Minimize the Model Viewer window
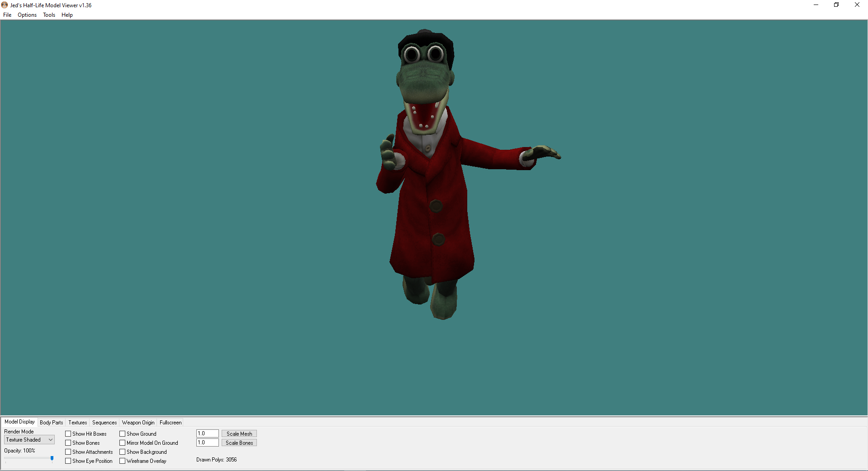The width and height of the screenshot is (868, 471). pyautogui.click(x=816, y=5)
